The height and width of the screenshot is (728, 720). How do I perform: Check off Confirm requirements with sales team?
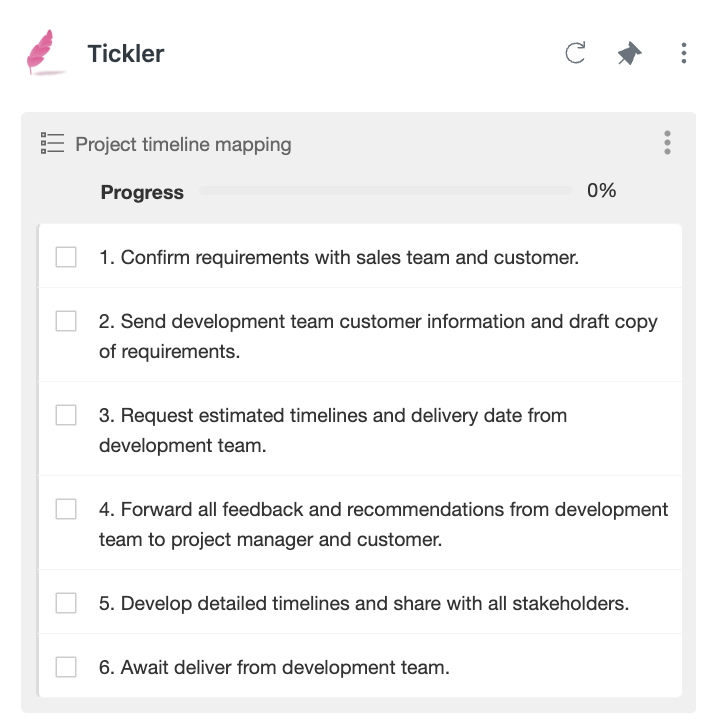coord(66,257)
